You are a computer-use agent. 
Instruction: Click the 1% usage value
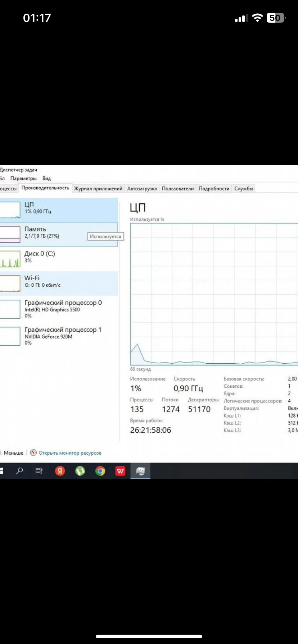coord(136,388)
